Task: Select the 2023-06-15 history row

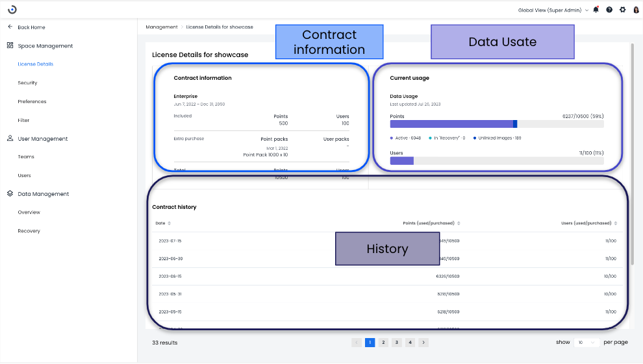Action: click(x=388, y=276)
